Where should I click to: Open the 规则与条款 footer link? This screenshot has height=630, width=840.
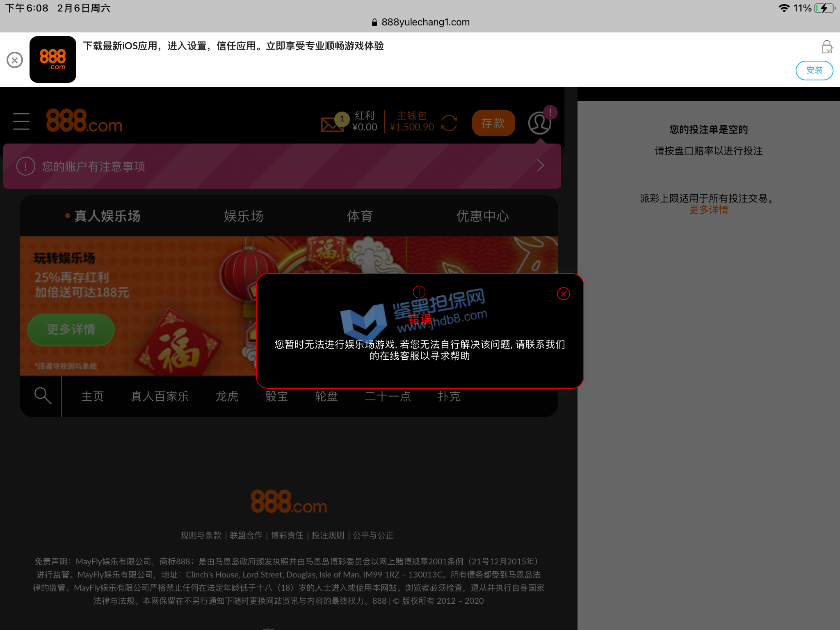[x=201, y=535]
